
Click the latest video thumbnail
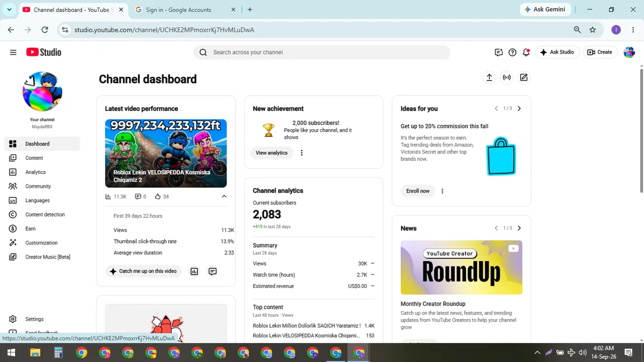[x=166, y=153]
